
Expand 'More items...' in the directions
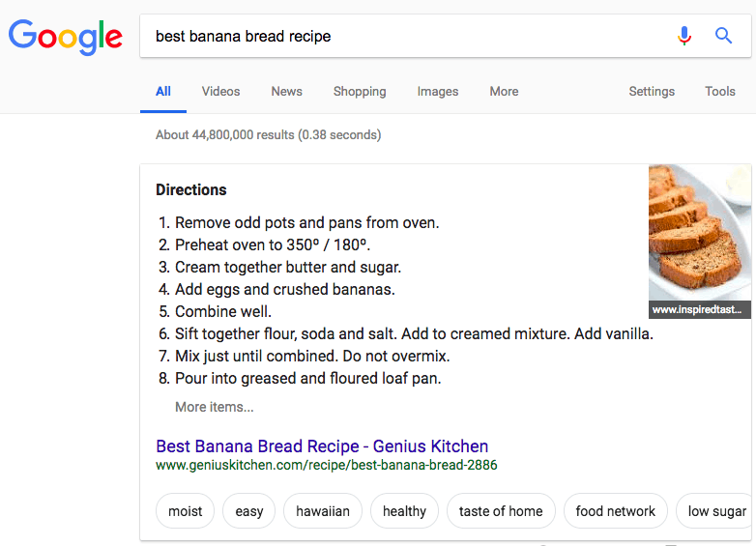tap(214, 407)
